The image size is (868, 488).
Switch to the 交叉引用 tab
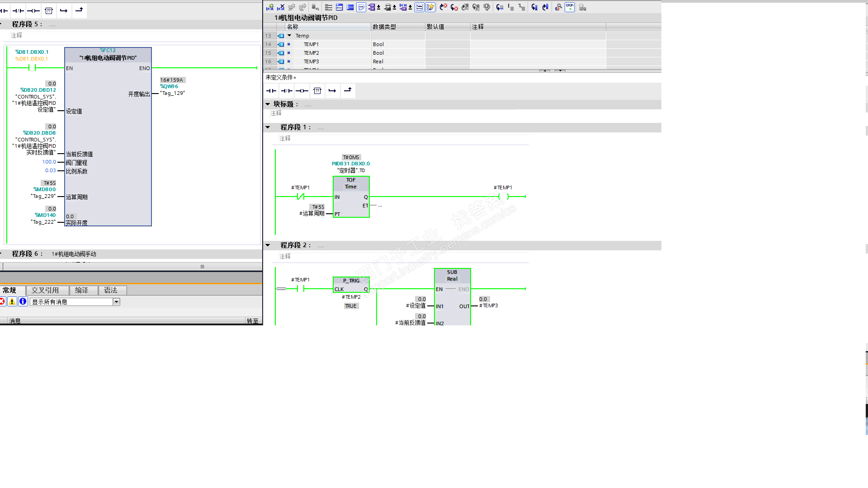click(45, 291)
